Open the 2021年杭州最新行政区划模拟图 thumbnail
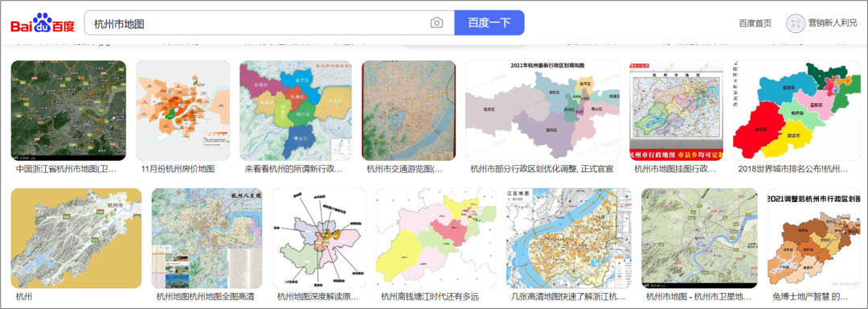Screen dimensions: 868x309 [x=542, y=111]
